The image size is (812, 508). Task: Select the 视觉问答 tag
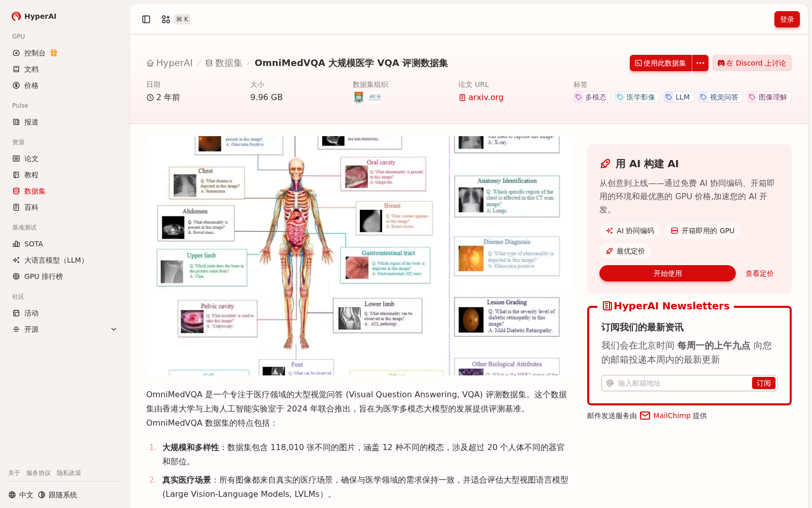[720, 97]
